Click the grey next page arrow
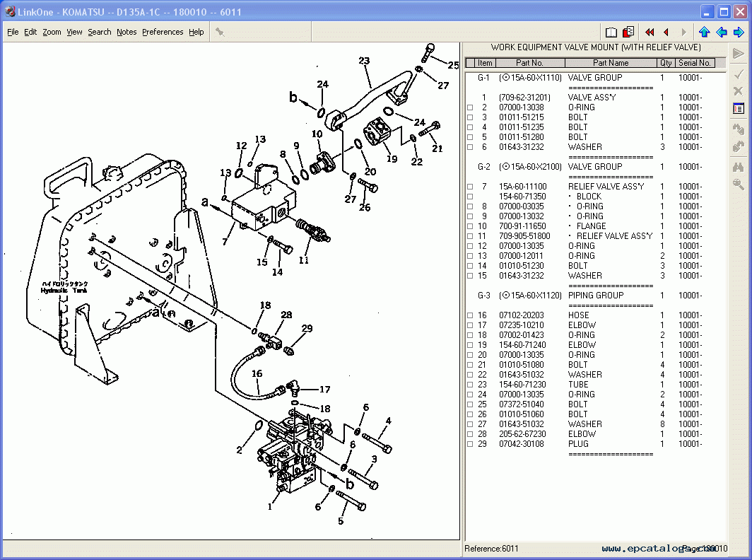This screenshot has height=560, width=752. (x=684, y=32)
